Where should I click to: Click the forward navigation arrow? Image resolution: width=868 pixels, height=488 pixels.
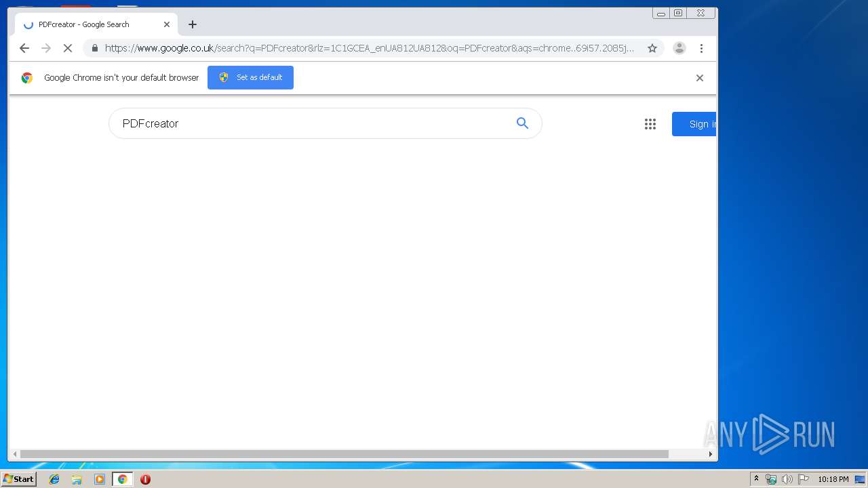click(46, 48)
